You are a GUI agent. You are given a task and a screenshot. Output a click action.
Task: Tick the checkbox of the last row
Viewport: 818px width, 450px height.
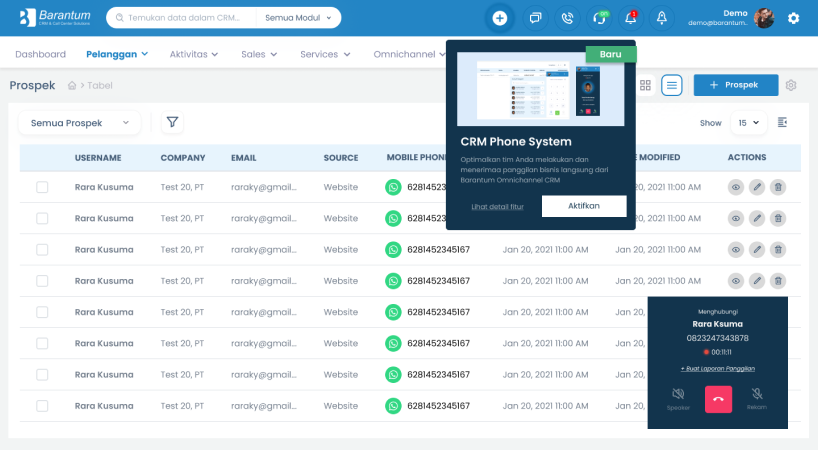pyautogui.click(x=42, y=406)
